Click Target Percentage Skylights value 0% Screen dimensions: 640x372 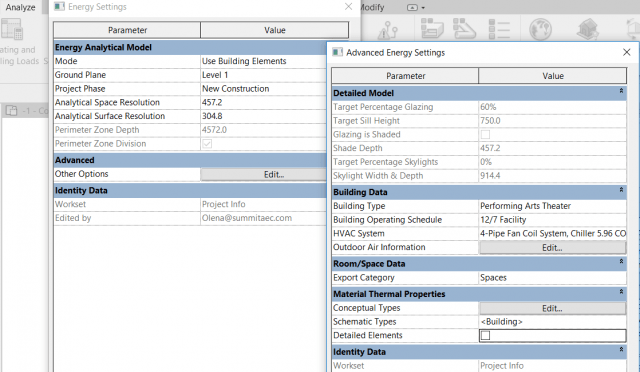tap(552, 162)
